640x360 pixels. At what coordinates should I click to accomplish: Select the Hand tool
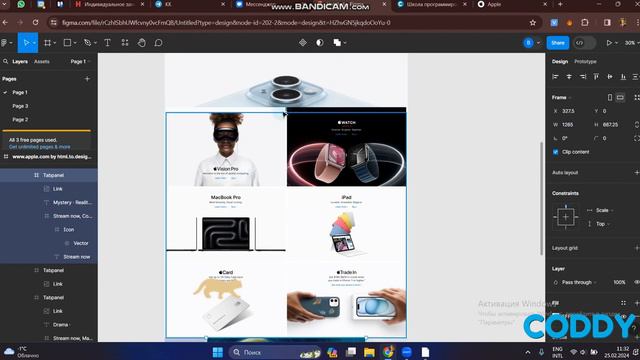[142, 42]
